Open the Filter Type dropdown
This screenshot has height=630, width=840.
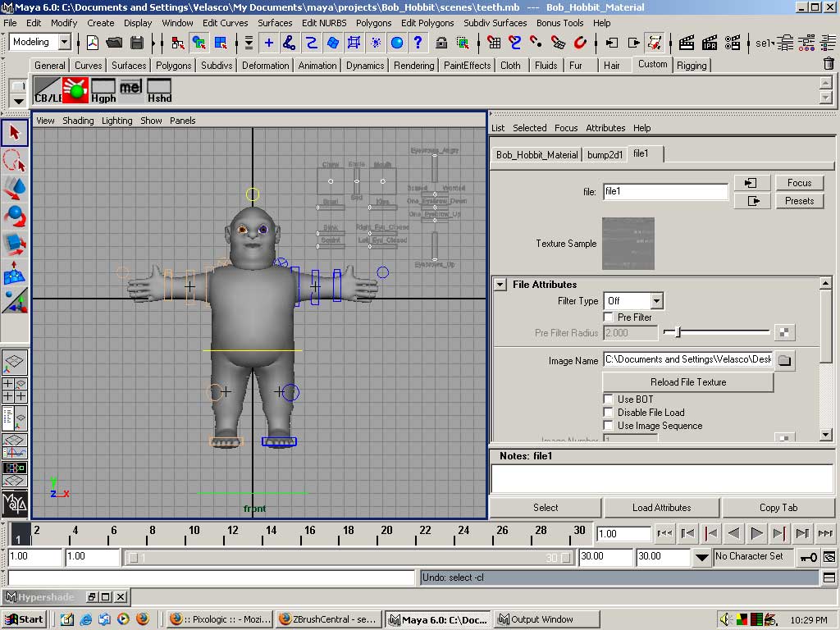[x=632, y=301]
